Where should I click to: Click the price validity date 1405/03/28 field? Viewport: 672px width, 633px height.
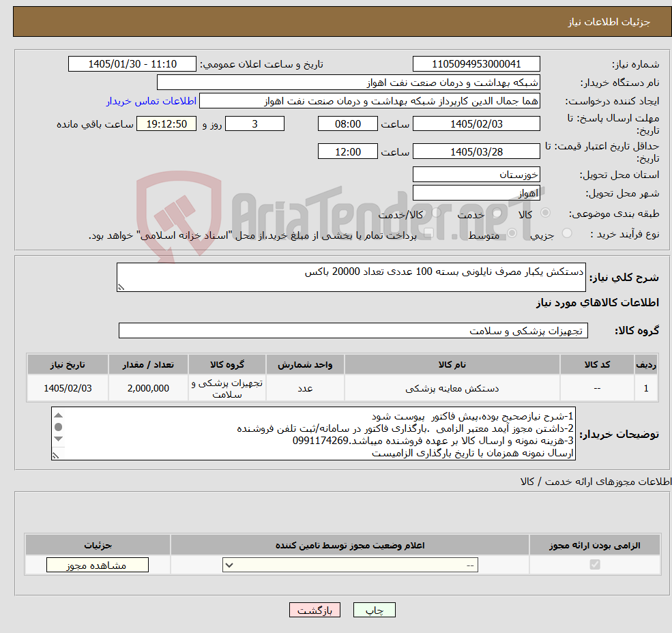point(476,151)
